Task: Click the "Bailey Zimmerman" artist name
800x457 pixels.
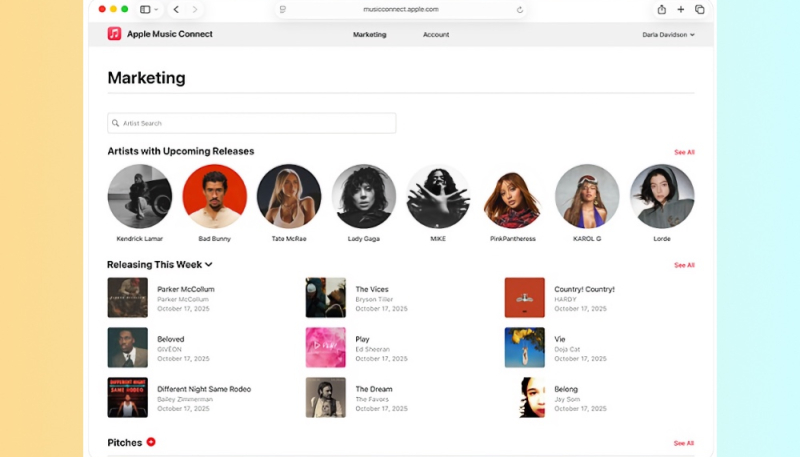Action: 185,399
